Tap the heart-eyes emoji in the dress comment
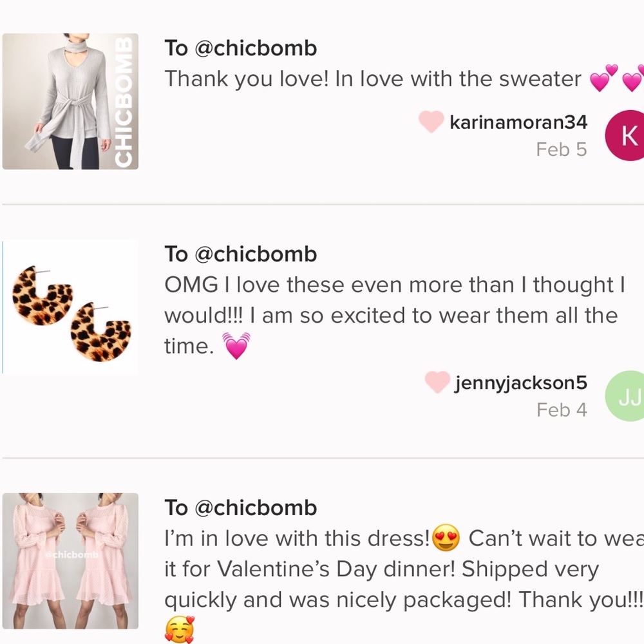Screen dimensions: 644x644 click(446, 538)
